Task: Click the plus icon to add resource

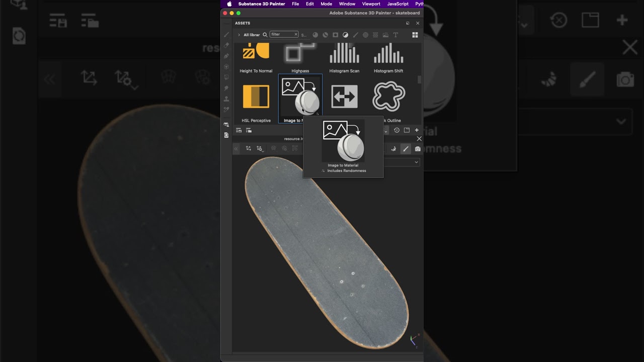Action: pos(417,130)
